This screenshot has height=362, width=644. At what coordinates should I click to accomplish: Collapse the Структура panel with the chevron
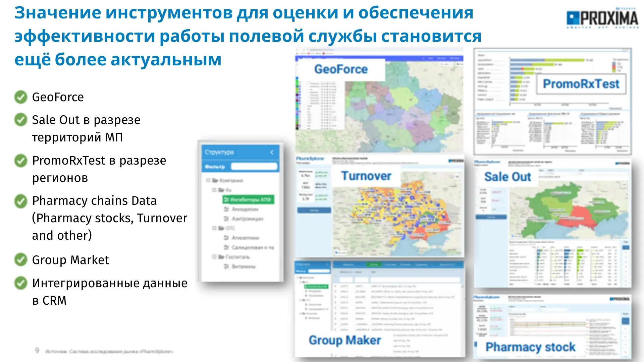(x=272, y=152)
